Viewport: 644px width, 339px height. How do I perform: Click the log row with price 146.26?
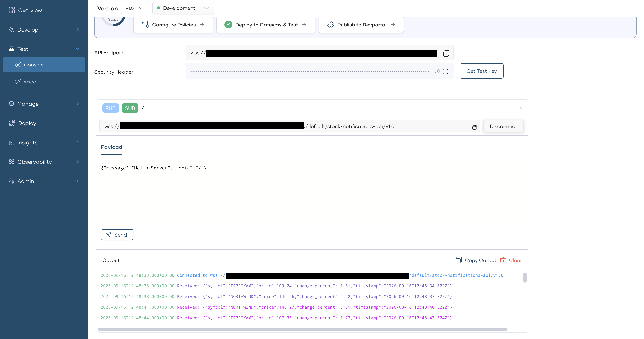276,296
